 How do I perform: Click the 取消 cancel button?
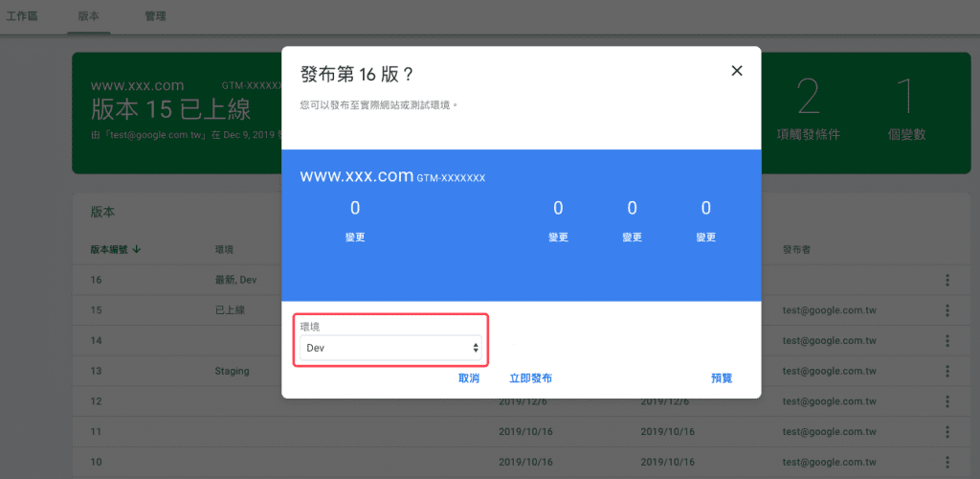coord(468,378)
